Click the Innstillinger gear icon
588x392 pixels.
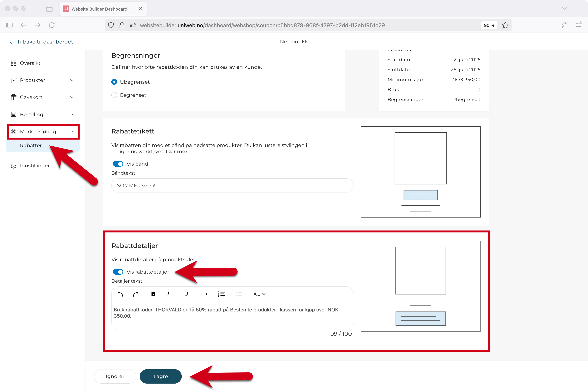[x=14, y=166]
